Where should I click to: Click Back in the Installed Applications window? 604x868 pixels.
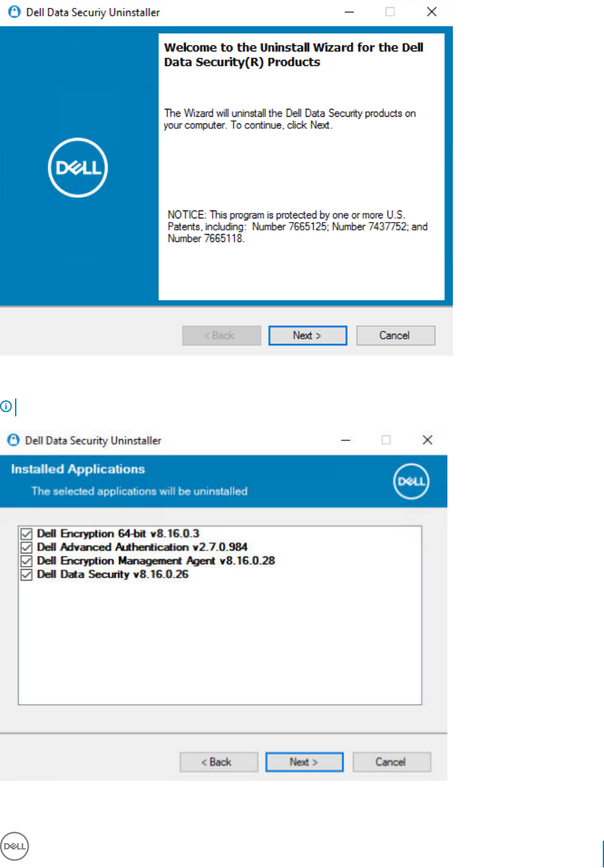click(x=219, y=762)
